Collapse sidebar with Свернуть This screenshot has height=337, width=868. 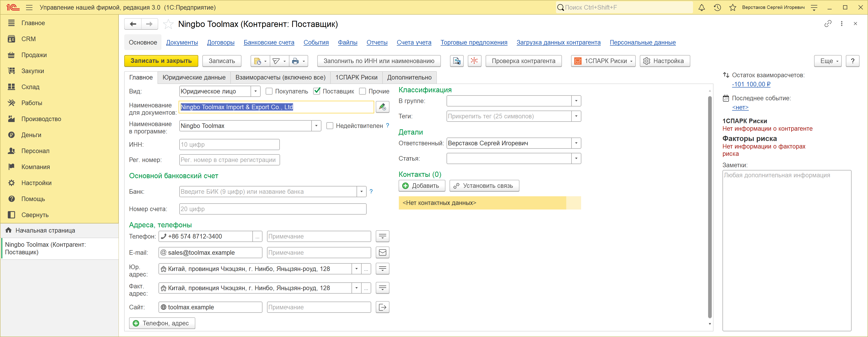(59, 215)
